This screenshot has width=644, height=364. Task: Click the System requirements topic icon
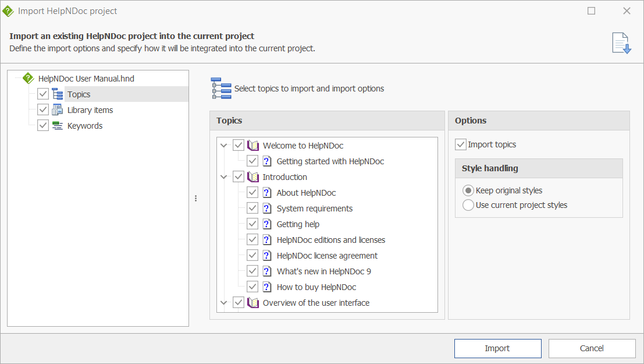(267, 208)
